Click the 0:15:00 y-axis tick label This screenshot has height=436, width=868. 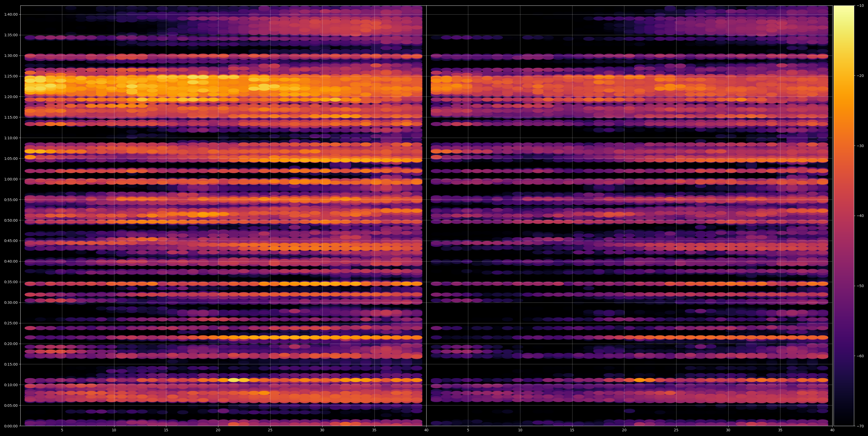11,364
